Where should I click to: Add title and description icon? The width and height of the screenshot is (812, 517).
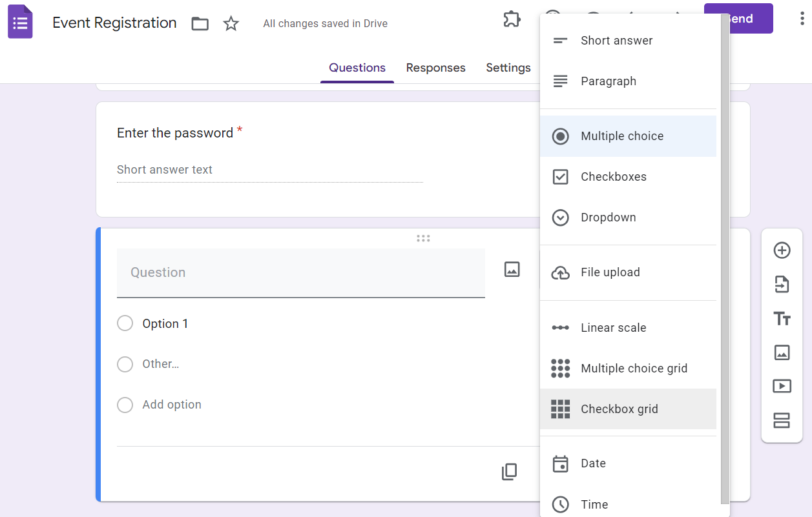tap(782, 318)
